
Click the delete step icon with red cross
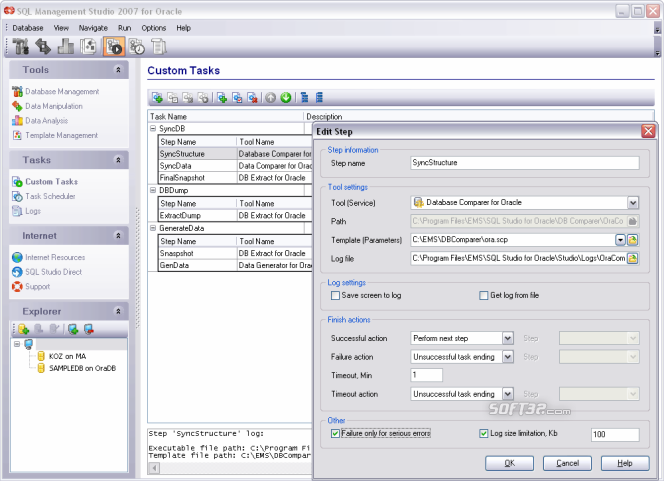[253, 98]
